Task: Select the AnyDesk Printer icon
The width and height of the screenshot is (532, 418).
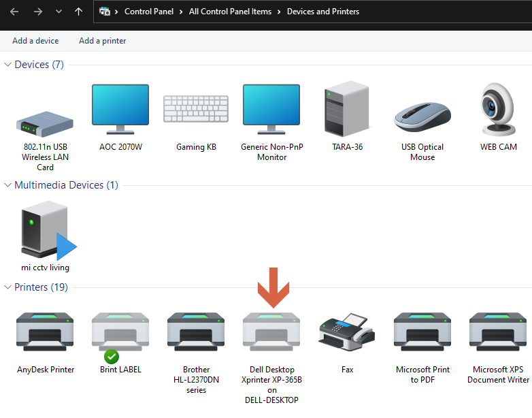Action: 45,332
